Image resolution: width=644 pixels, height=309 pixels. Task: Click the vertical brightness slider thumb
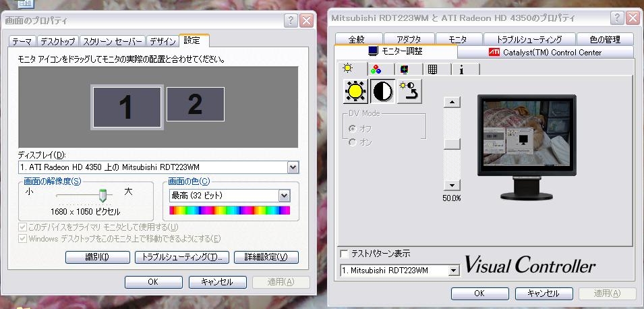[x=452, y=144]
